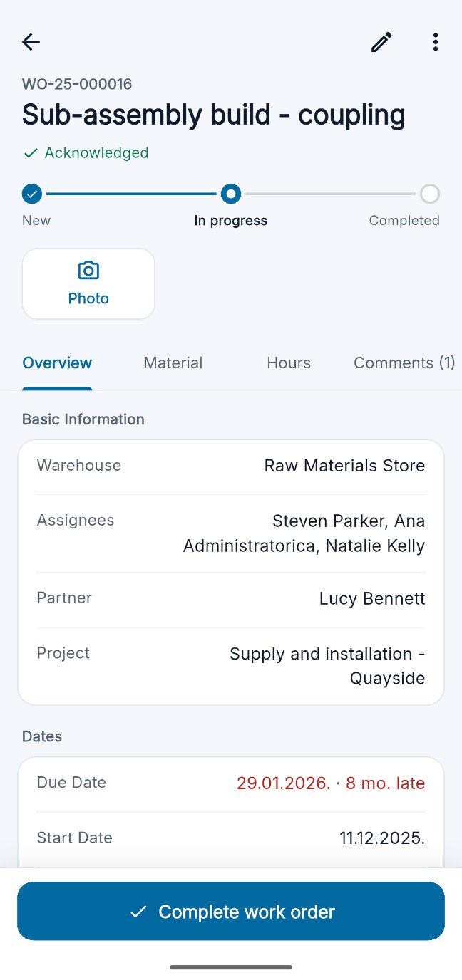The height and width of the screenshot is (980, 462).
Task: Click the Basic Information heading
Action: [x=83, y=419]
